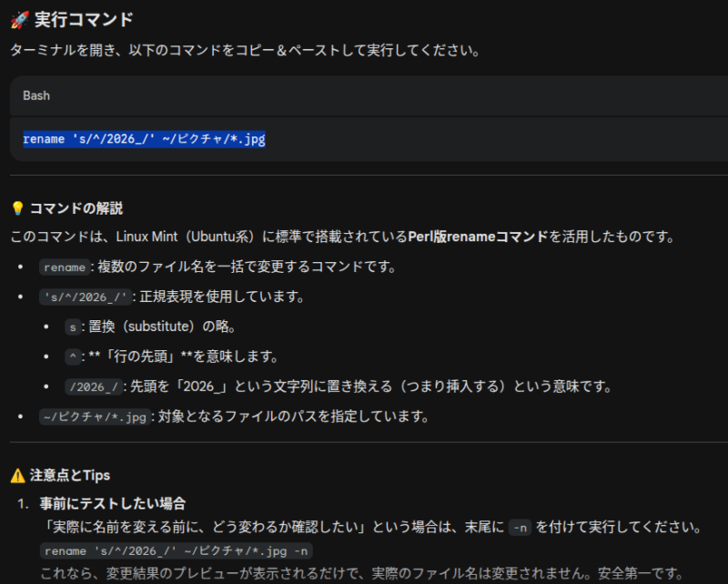The width and height of the screenshot is (728, 584).
Task: Click the bold 事前にテストしたい場合 tip title
Action: point(113,503)
